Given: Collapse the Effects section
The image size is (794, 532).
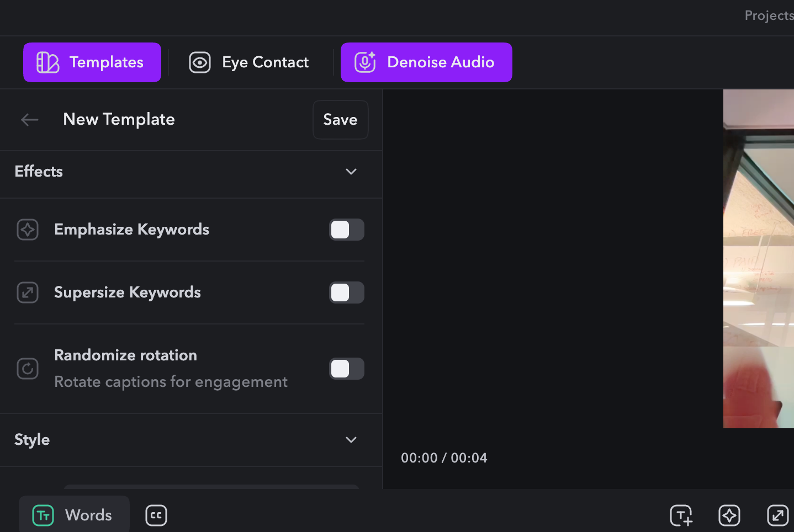Looking at the screenshot, I should [351, 172].
